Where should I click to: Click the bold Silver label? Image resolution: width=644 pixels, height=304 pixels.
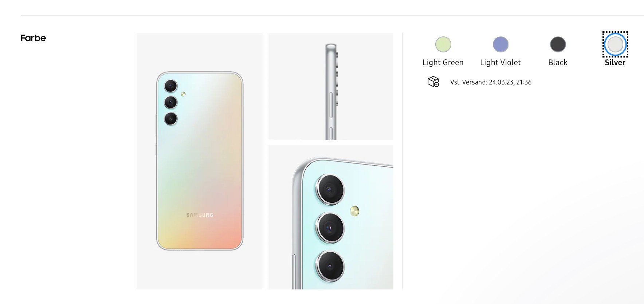[x=615, y=63]
